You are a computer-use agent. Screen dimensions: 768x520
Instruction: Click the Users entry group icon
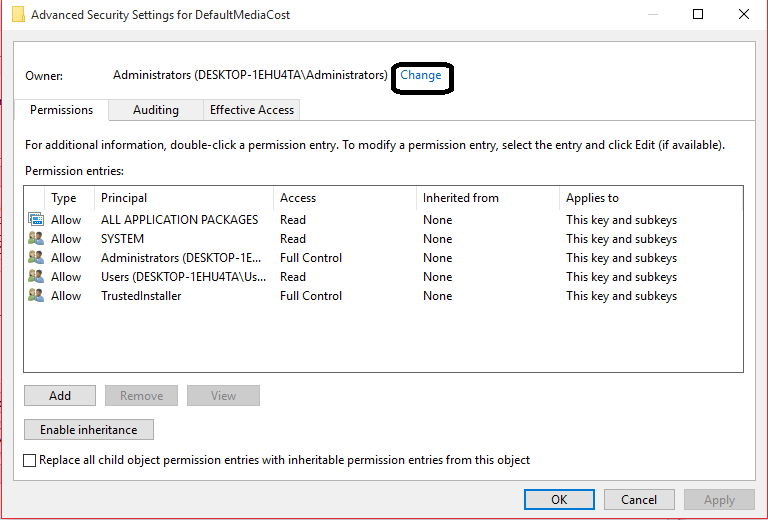[x=36, y=277]
